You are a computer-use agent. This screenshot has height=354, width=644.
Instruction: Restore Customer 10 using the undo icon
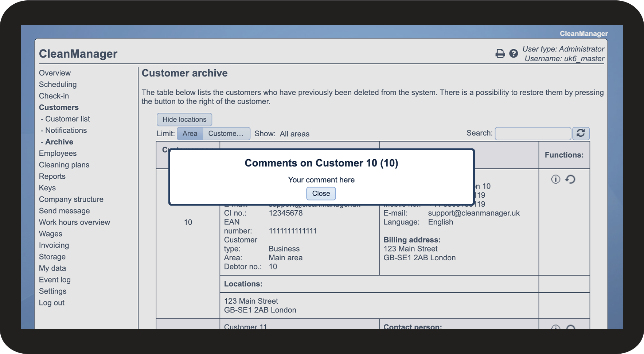(570, 179)
